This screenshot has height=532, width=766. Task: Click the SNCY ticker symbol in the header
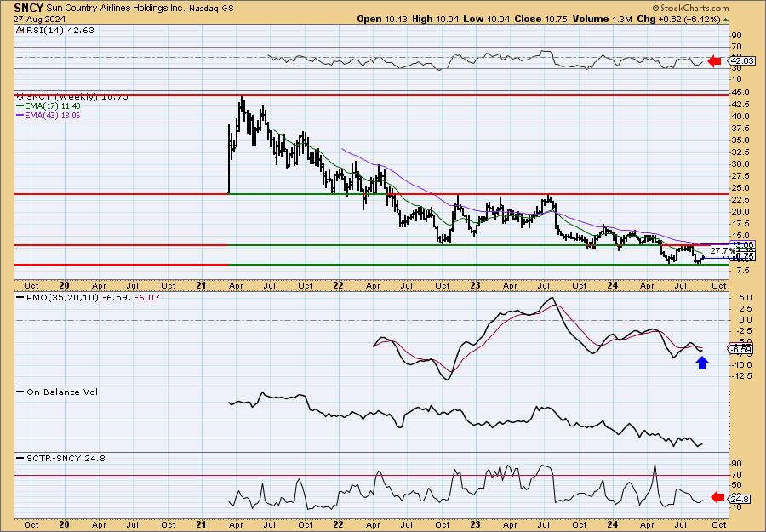28,8
